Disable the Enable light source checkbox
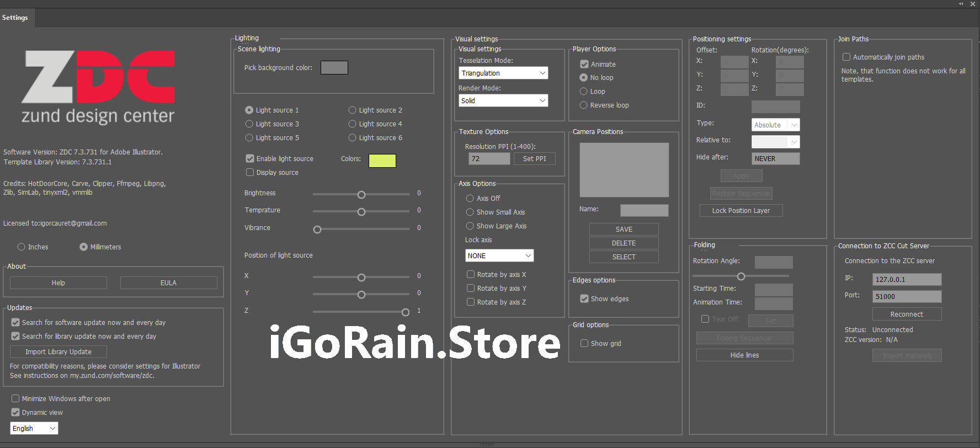Viewport: 980px width, 448px height. 250,159
